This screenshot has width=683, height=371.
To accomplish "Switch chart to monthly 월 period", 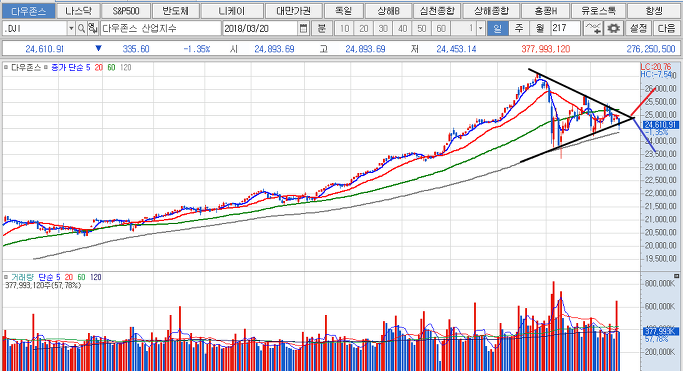I will 540,29.
